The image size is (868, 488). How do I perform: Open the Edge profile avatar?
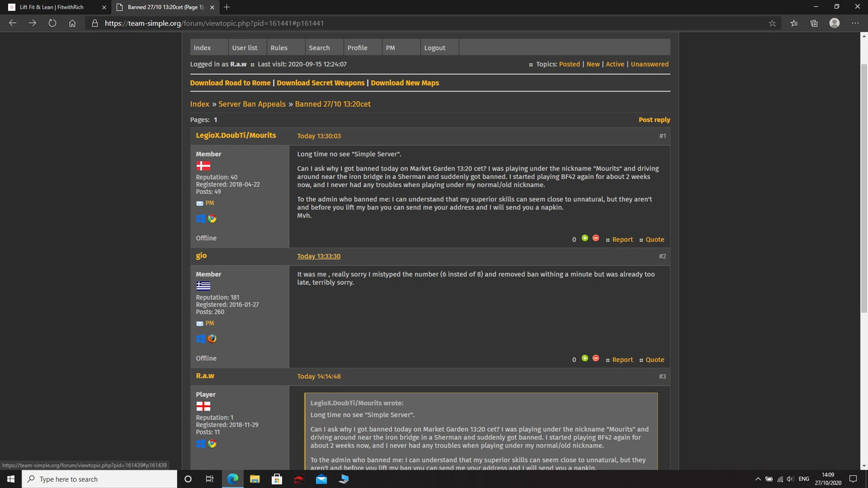tap(835, 22)
